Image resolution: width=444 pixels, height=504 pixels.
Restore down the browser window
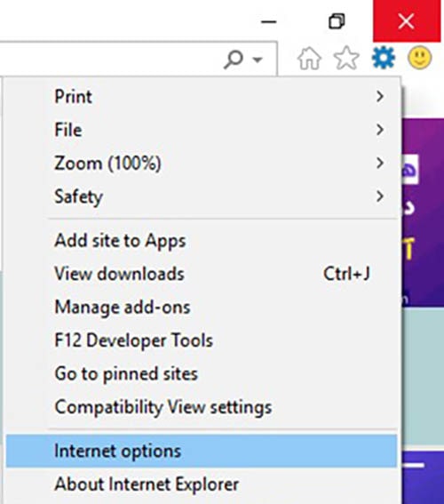(337, 21)
